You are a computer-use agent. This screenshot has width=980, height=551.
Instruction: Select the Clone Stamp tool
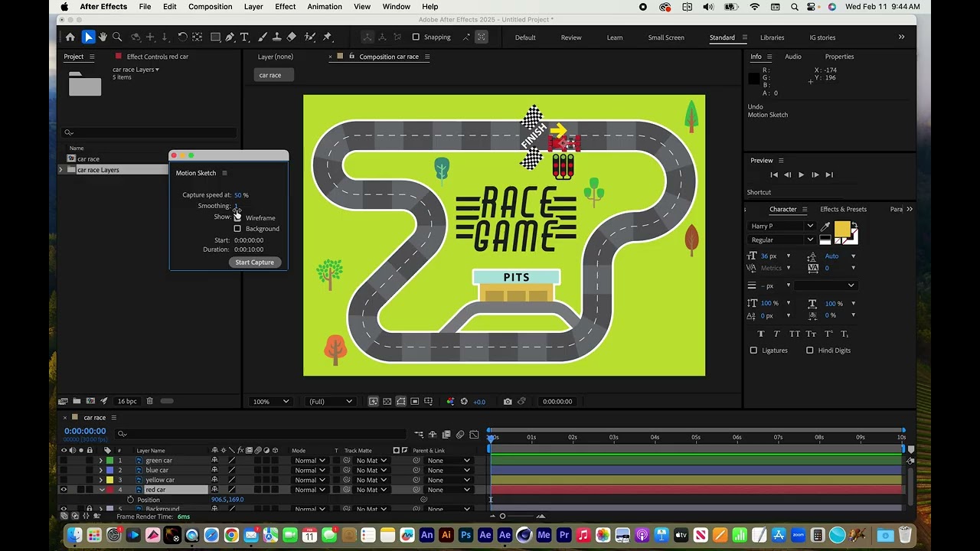coord(277,37)
